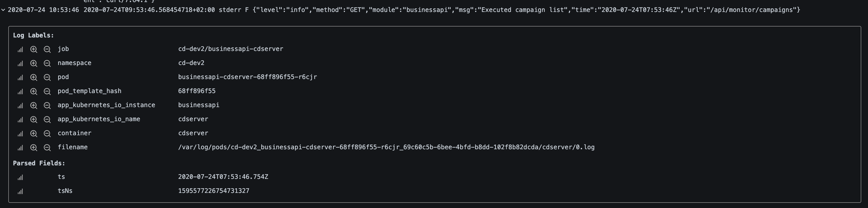Filter out the filename label value
This screenshot has height=208, width=868.
coord(47,148)
